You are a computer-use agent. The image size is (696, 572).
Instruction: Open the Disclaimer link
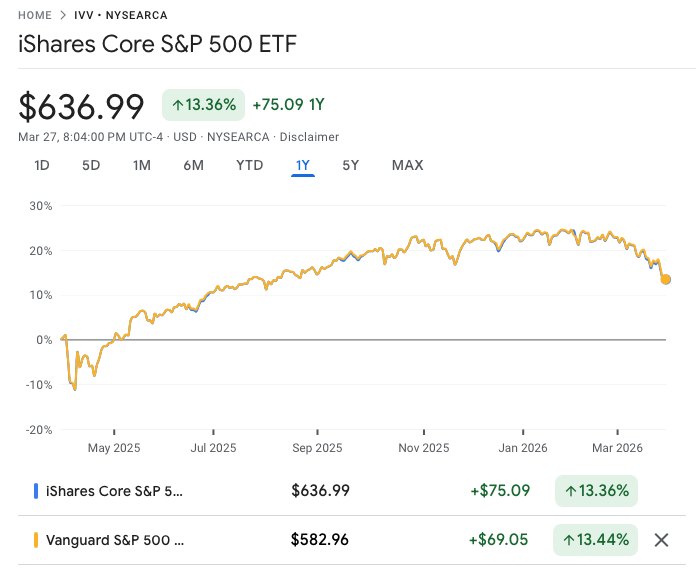coord(309,137)
